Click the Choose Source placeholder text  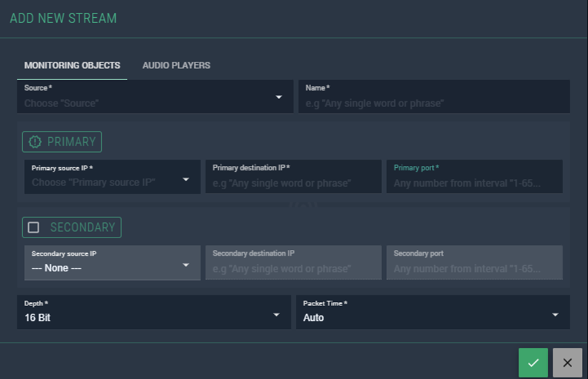(x=61, y=103)
